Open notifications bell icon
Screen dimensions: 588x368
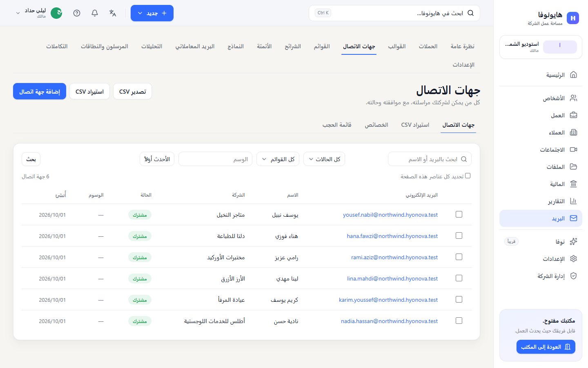pyautogui.click(x=95, y=13)
